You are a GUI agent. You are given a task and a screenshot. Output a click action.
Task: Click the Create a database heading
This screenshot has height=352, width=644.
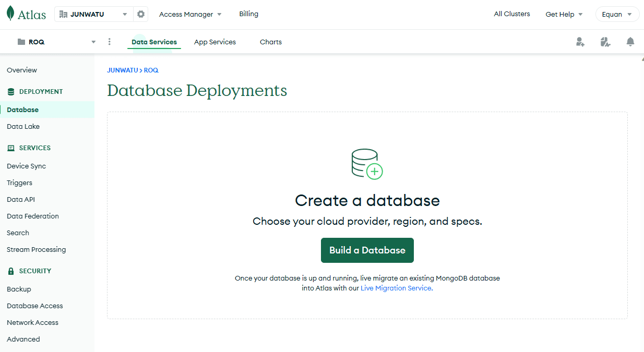367,200
